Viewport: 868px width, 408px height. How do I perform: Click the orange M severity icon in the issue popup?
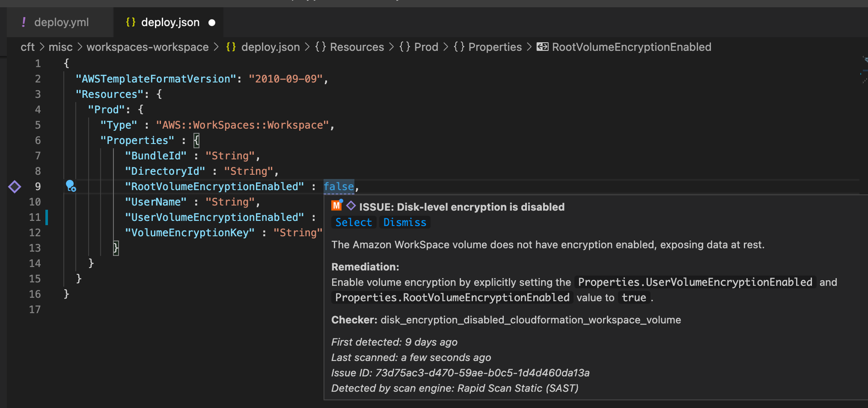coord(337,206)
